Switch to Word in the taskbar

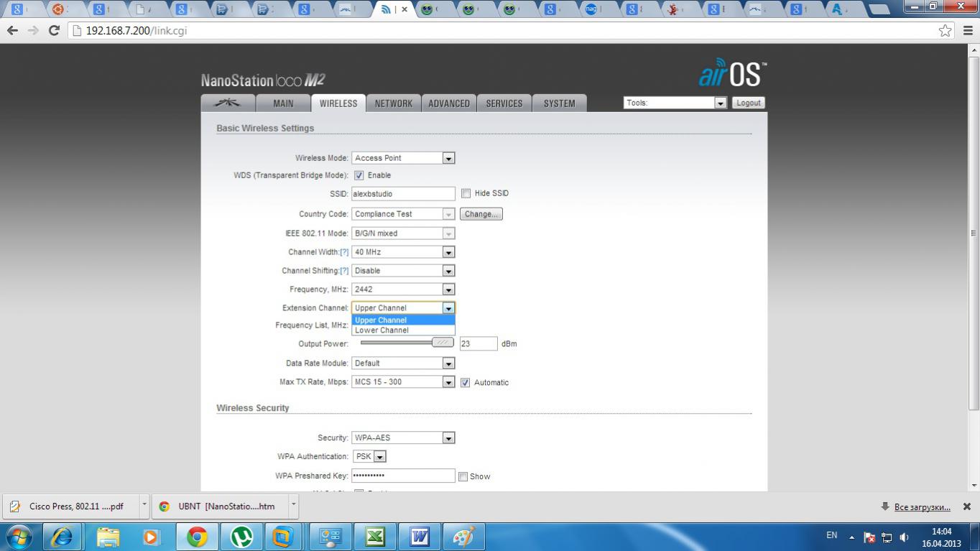pyautogui.click(x=420, y=537)
